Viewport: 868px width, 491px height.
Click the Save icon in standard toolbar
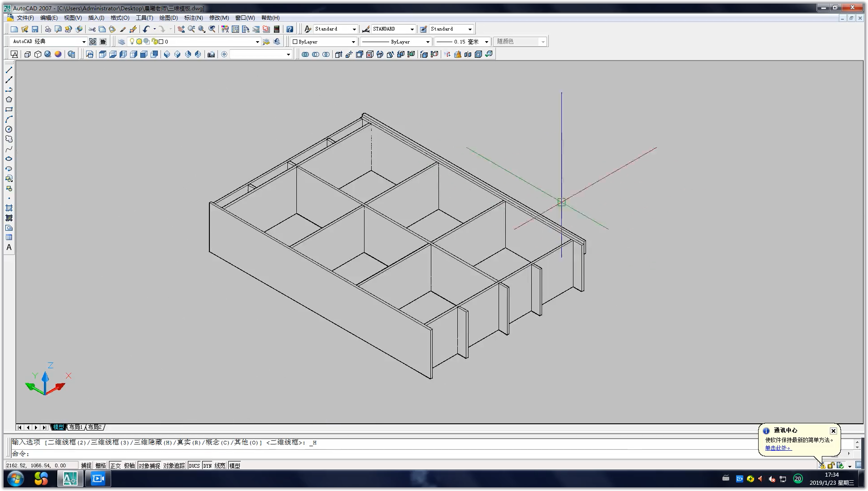coord(35,29)
